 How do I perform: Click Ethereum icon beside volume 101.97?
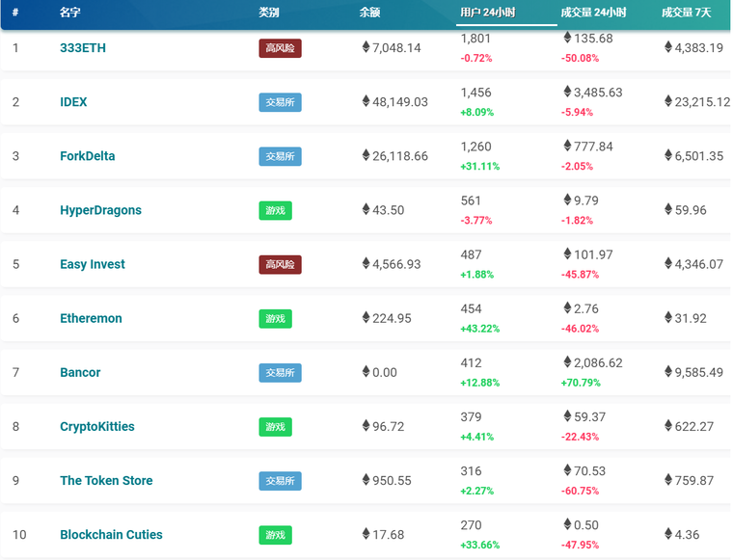coord(567,253)
